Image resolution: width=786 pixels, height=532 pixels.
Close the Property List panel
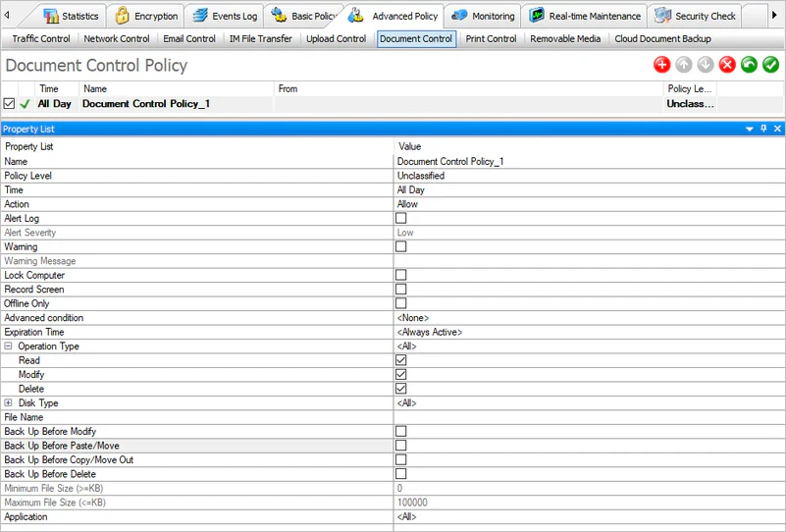[777, 129]
